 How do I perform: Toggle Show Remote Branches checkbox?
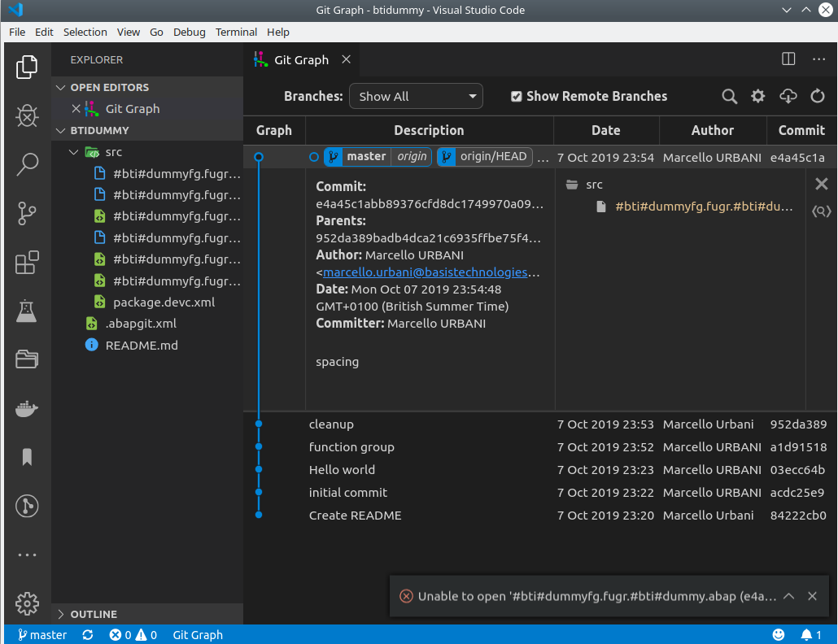517,97
